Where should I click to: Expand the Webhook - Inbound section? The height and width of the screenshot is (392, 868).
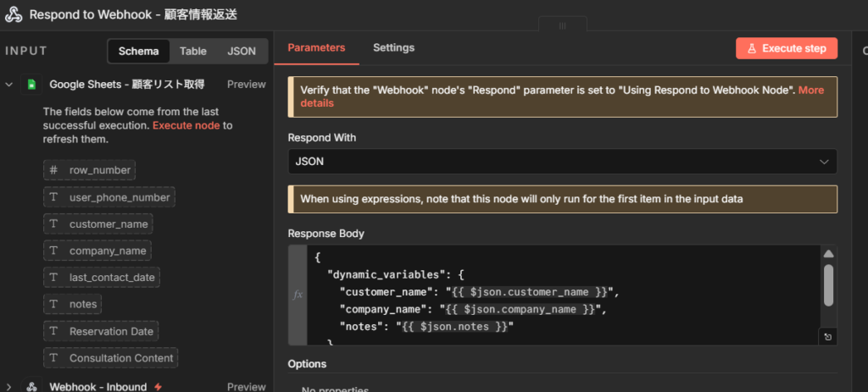9,387
